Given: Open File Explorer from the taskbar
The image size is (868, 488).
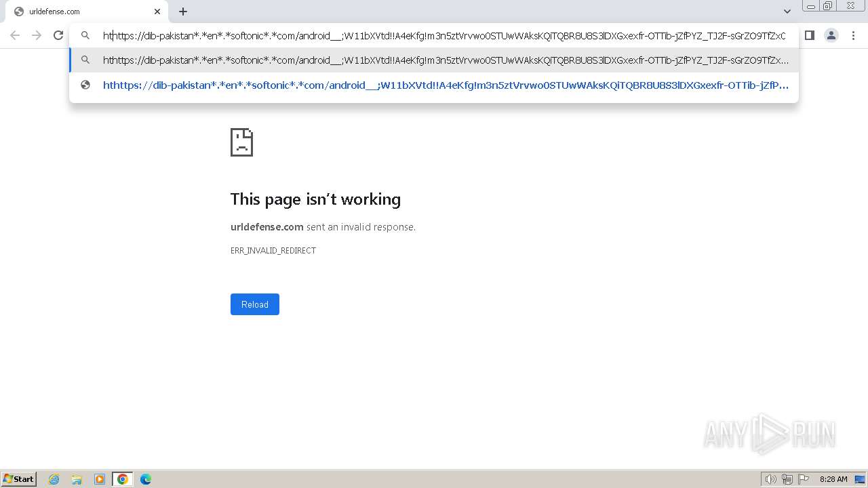Looking at the screenshot, I should [x=77, y=479].
